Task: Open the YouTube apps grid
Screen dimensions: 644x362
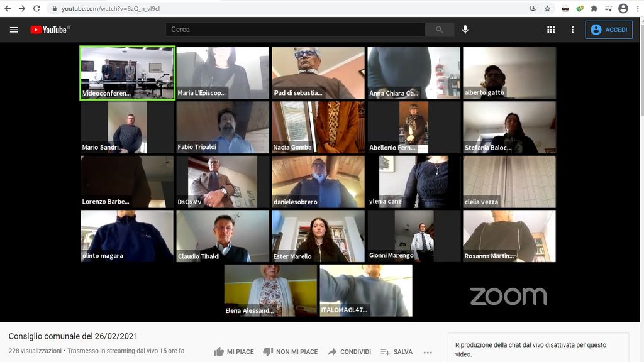Action: coord(551,30)
